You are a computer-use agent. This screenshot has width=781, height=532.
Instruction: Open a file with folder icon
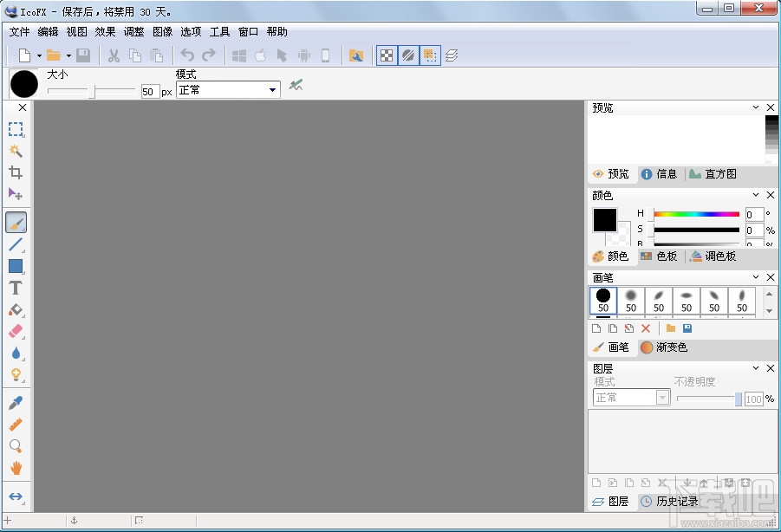pyautogui.click(x=53, y=55)
